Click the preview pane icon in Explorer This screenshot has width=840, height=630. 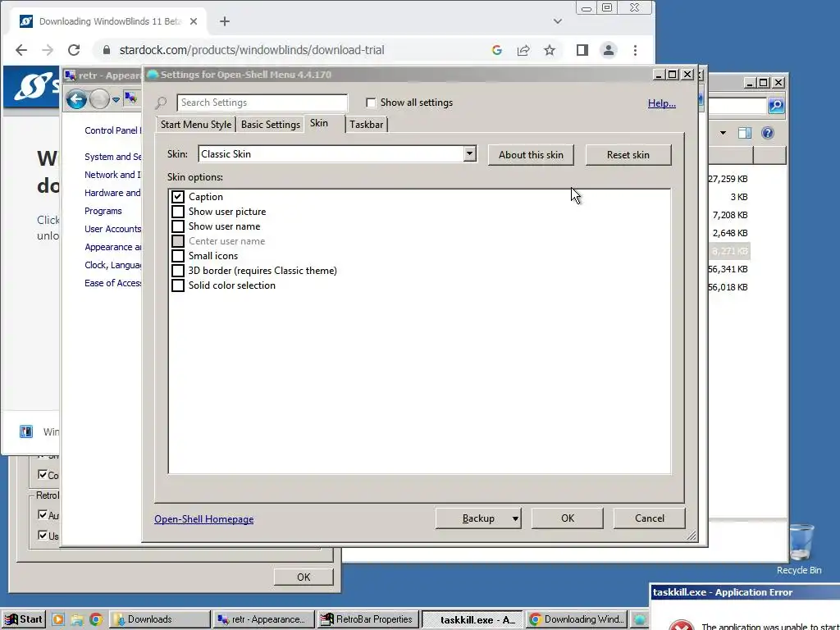pyautogui.click(x=745, y=133)
